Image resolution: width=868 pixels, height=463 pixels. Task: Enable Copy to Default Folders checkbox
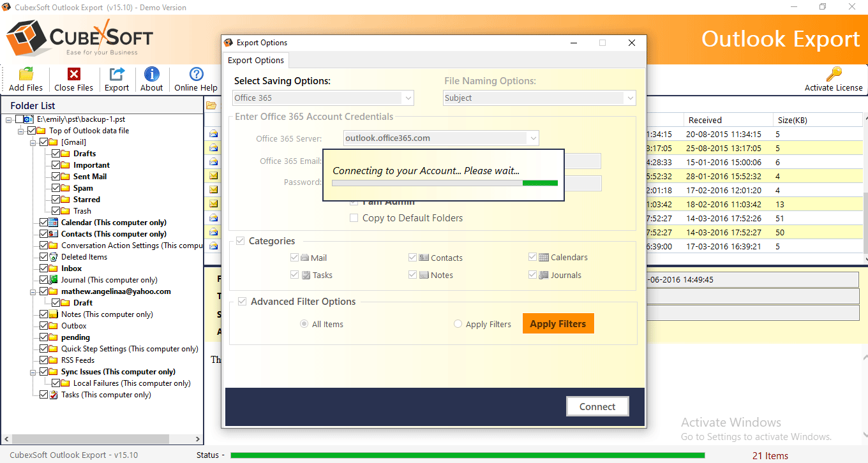click(x=354, y=218)
